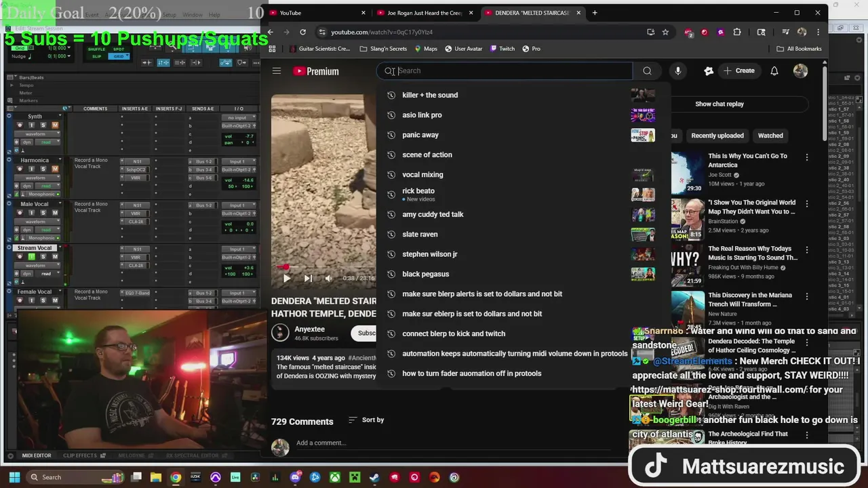Expand the Tempo ruler in Pro Tools
Screen dimensions: 868x488
12,85
